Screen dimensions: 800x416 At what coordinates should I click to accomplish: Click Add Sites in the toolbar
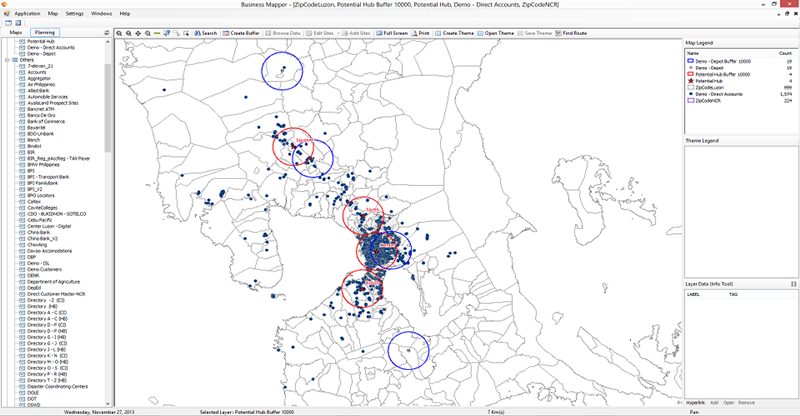pyautogui.click(x=356, y=33)
